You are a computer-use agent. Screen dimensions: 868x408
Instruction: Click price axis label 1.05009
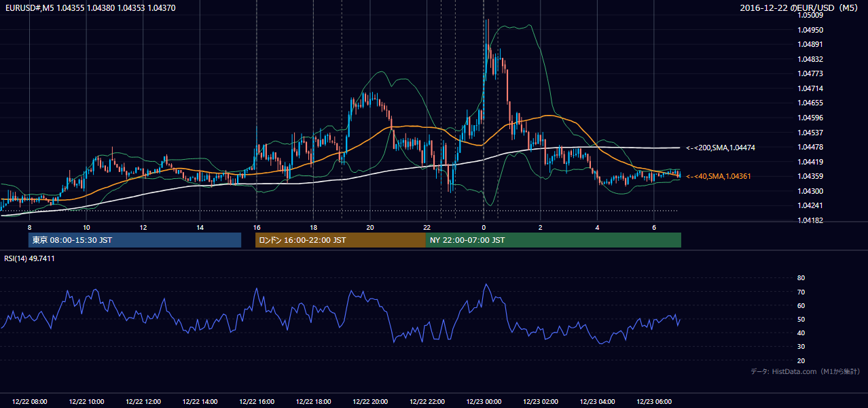click(810, 15)
